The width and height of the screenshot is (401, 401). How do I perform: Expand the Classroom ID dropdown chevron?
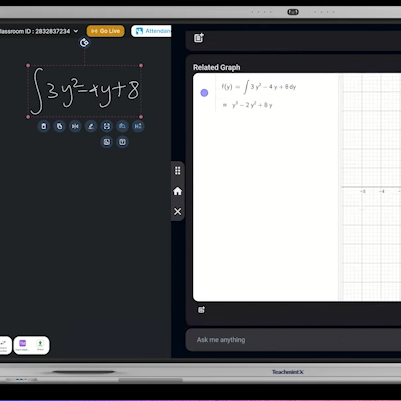pyautogui.click(x=76, y=31)
